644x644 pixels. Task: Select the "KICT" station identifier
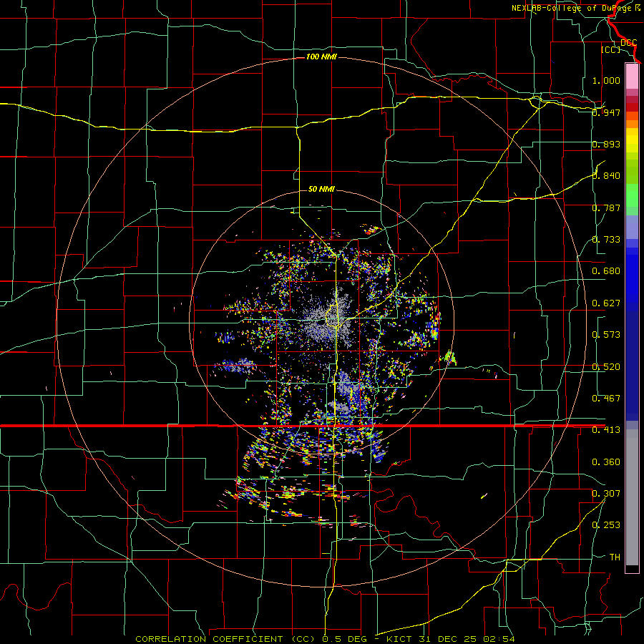[399, 639]
